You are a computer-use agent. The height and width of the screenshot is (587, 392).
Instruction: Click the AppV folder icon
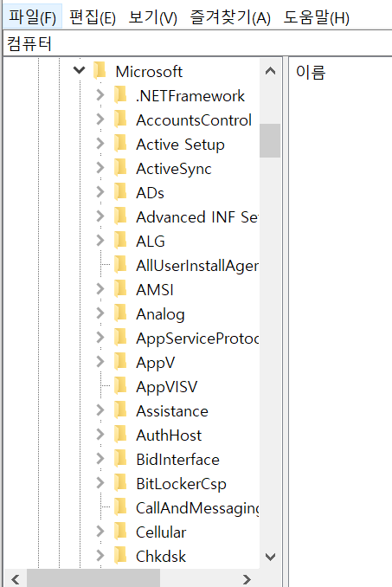click(x=120, y=362)
